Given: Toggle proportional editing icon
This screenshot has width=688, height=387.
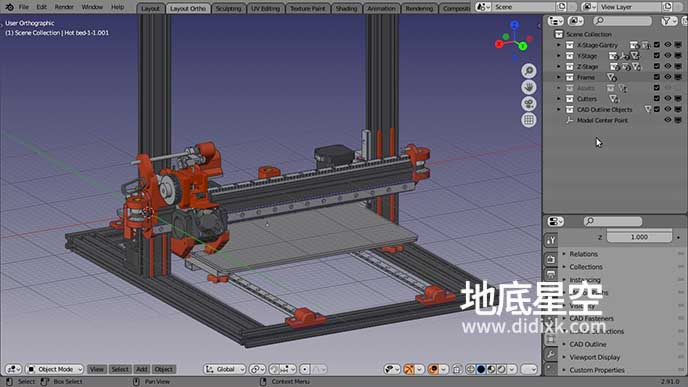Looking at the screenshot, I should (x=305, y=369).
